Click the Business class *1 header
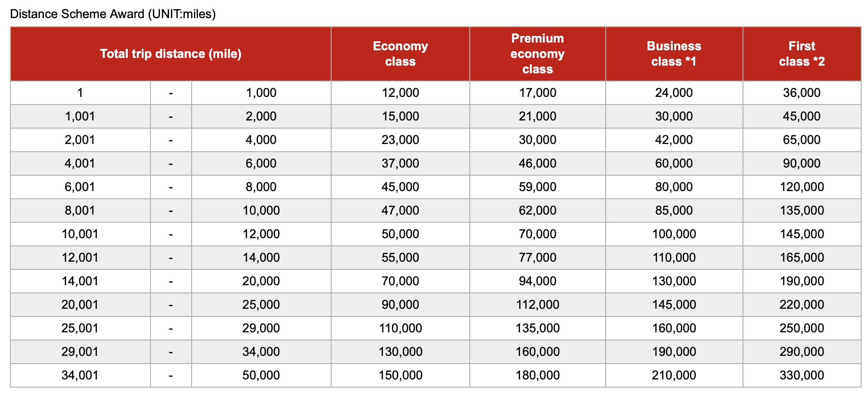The width and height of the screenshot is (868, 393). [674, 54]
